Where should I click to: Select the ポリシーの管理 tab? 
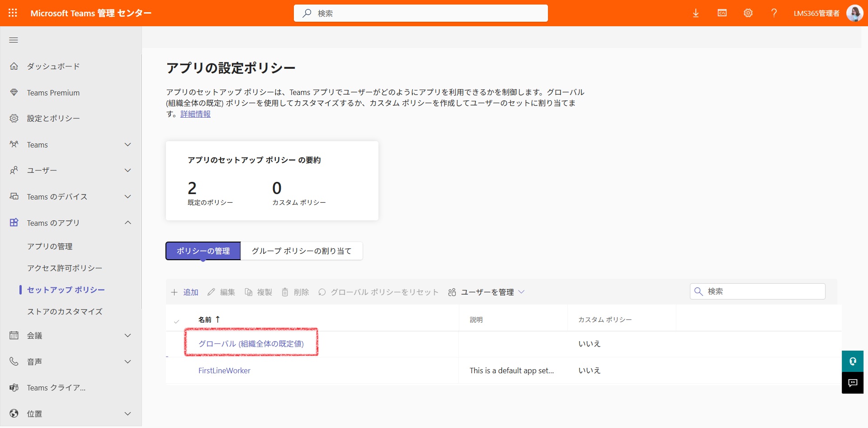click(203, 251)
